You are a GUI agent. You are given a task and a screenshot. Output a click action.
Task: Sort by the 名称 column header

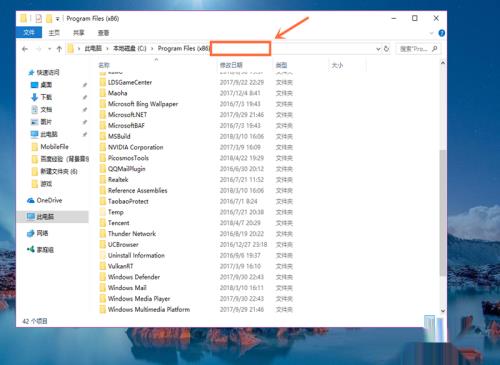pyautogui.click(x=104, y=65)
